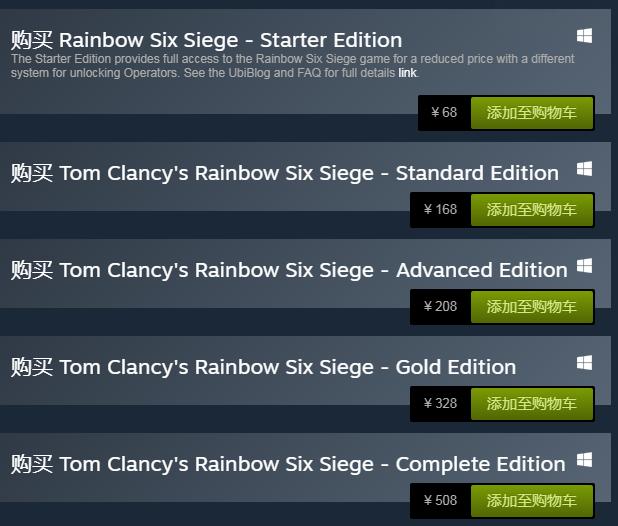Image resolution: width=618 pixels, height=526 pixels.
Task: Add Complete Edition to cart
Action: click(531, 501)
